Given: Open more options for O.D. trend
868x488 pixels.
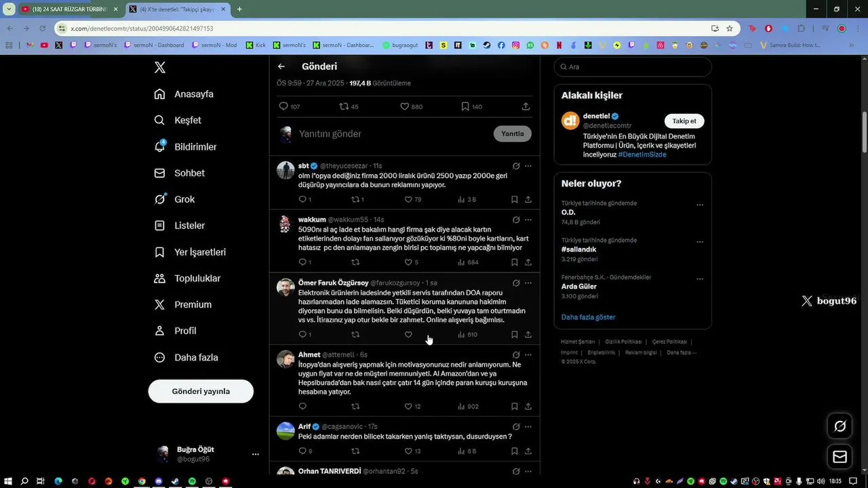Looking at the screenshot, I should click(700, 205).
